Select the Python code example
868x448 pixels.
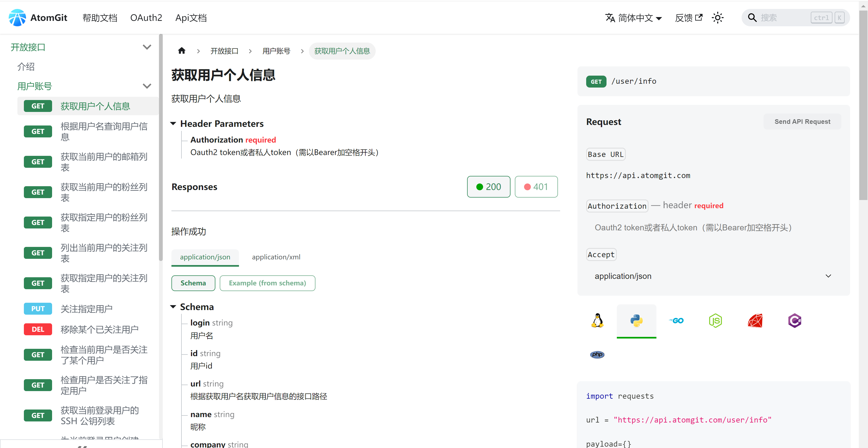tap(636, 320)
